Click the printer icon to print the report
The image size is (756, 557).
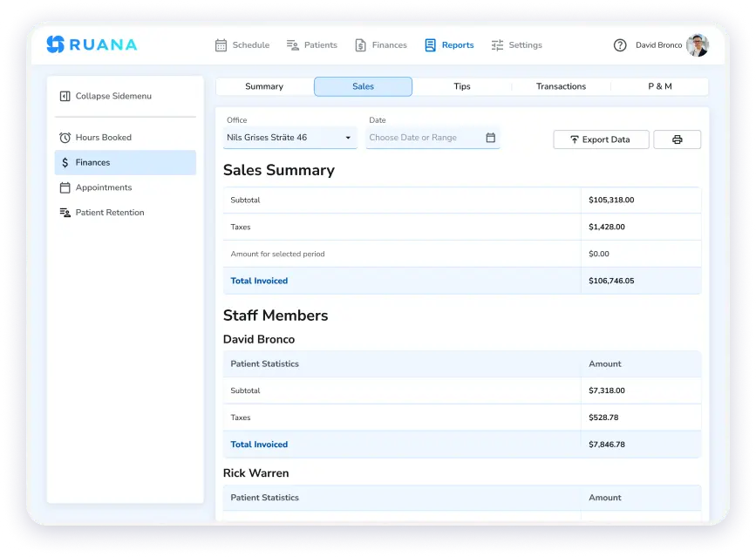click(x=678, y=139)
